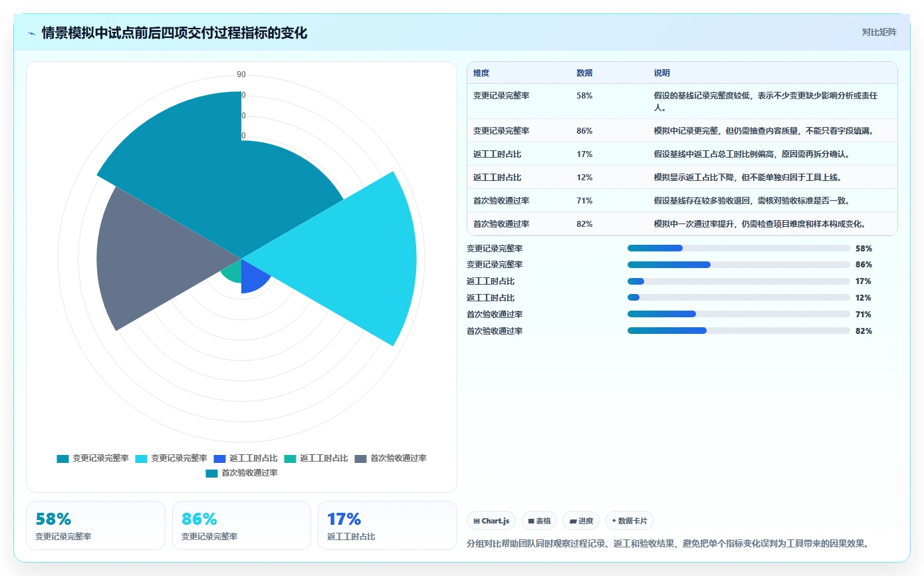924x576 pixels.
Task: Click the page title 情景模拟中试点前后四项交付过程指标的变化
Action: [x=174, y=33]
